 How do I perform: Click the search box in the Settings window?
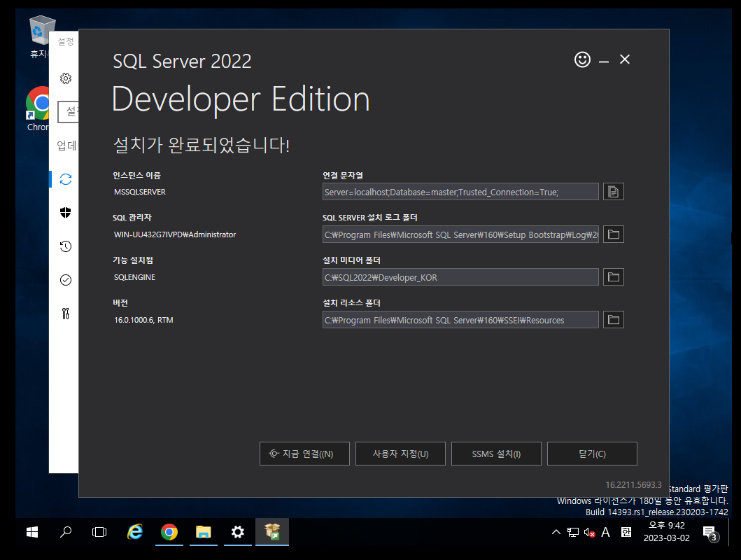[x=68, y=111]
